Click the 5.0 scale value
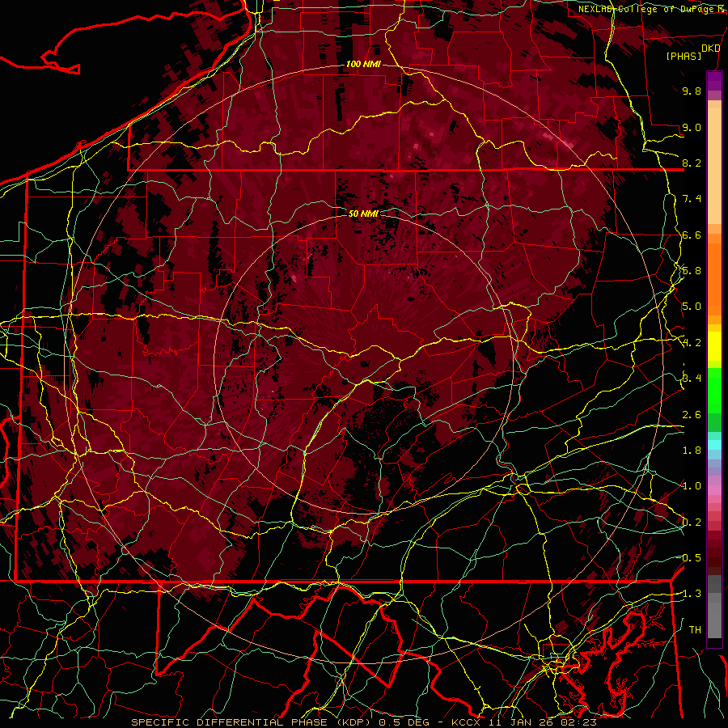Viewport: 728px width, 728px height. [x=692, y=307]
